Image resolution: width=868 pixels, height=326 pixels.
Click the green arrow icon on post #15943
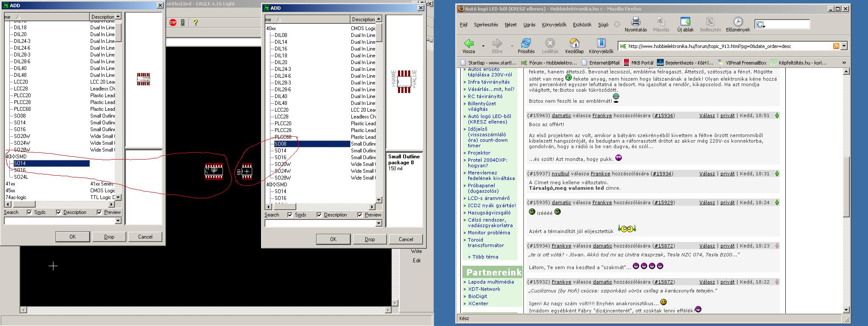pyautogui.click(x=777, y=115)
